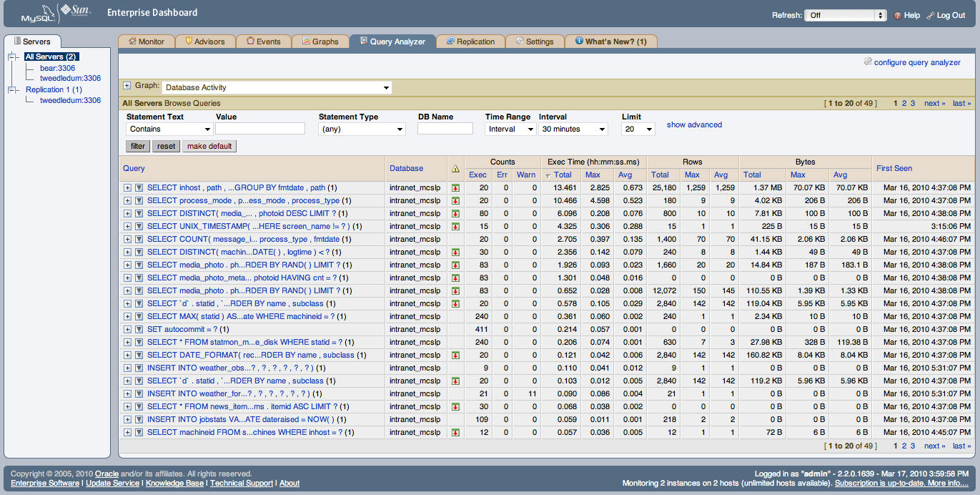Open action menu arrow for INSERT INTO jobstats query
980x495 pixels.
click(x=139, y=420)
